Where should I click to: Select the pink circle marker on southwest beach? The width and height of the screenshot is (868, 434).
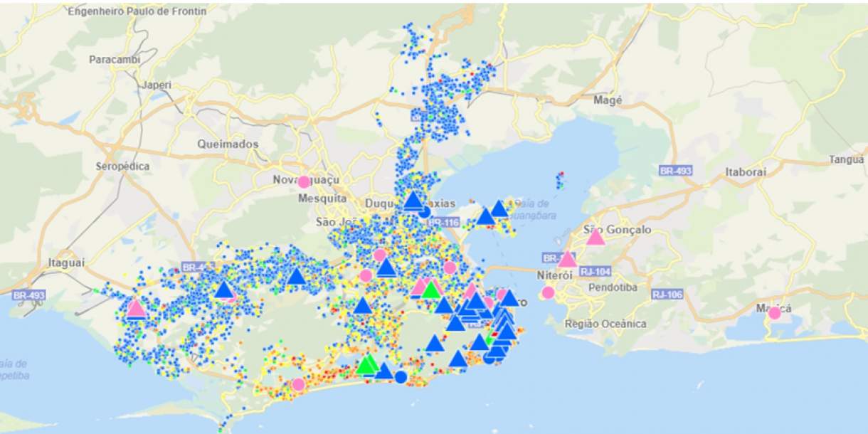click(x=298, y=385)
